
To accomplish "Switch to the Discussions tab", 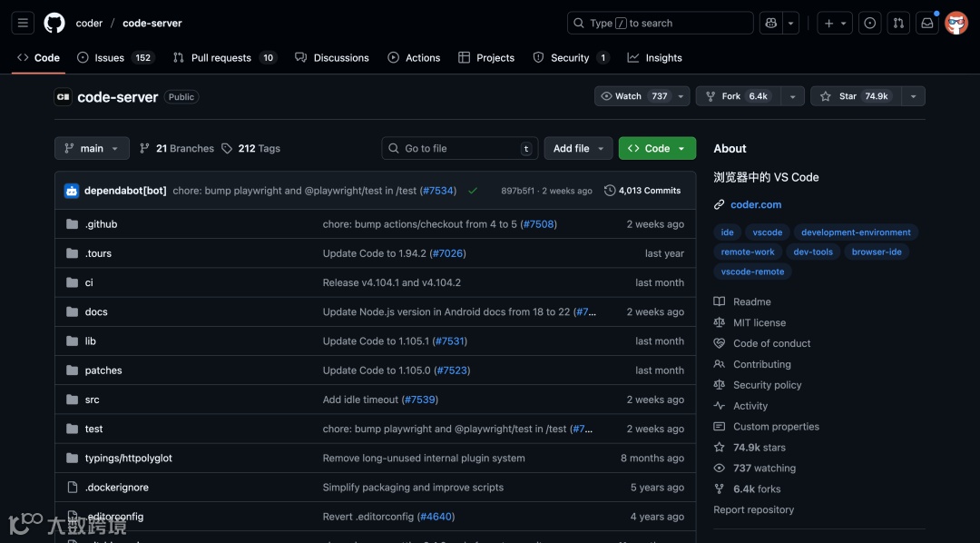I will pos(332,57).
